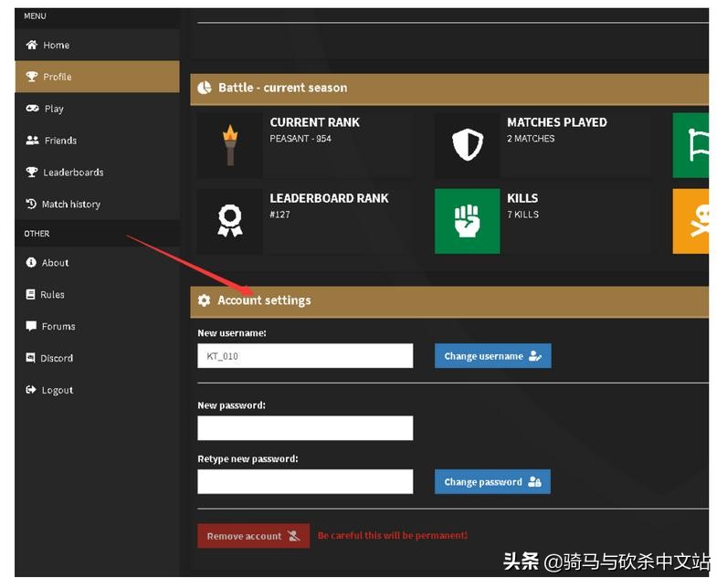Click the MATCHES PLAYED heading
The height and width of the screenshot is (588, 727).
point(557,122)
